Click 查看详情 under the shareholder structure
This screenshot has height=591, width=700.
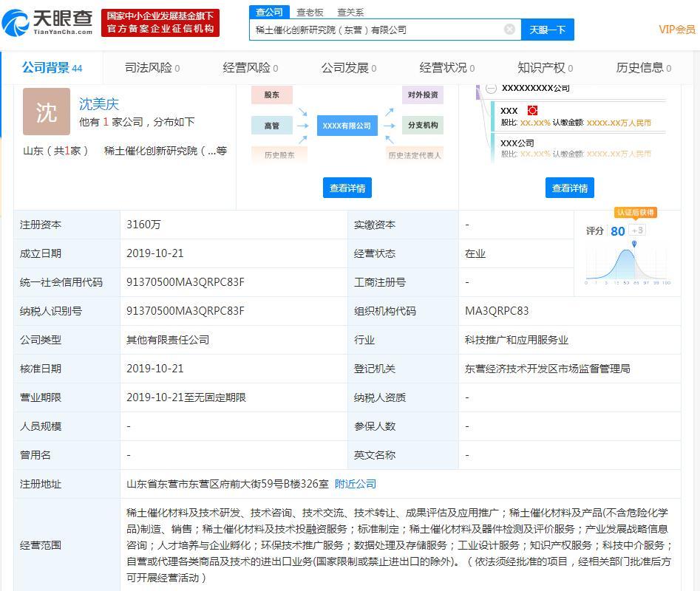tap(570, 188)
